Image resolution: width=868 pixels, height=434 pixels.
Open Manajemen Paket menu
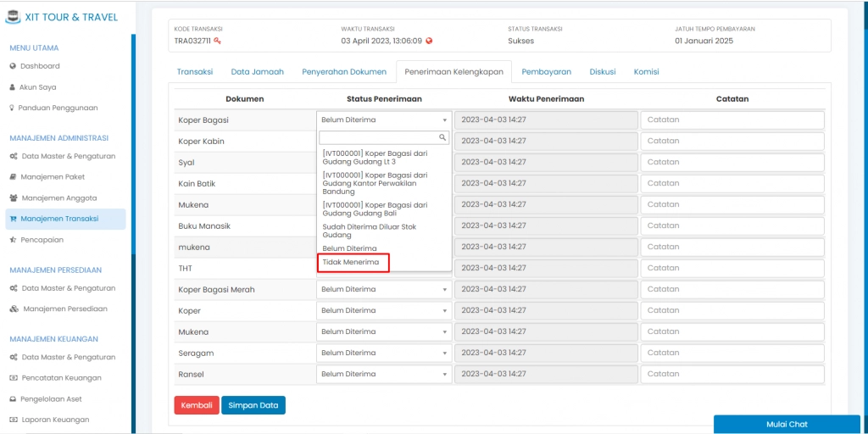[53, 177]
